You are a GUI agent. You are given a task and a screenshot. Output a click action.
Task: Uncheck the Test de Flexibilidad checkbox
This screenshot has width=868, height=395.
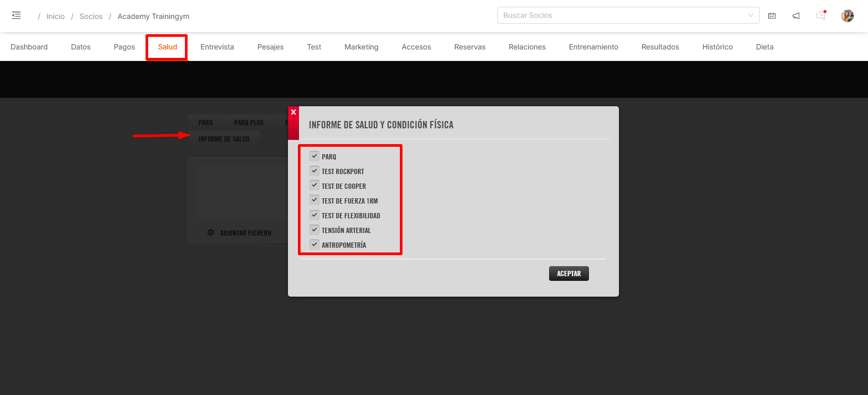click(x=314, y=215)
